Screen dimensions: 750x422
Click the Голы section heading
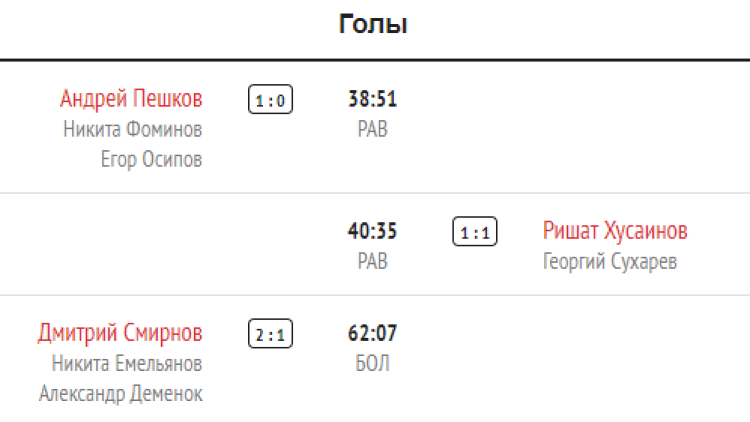click(x=373, y=25)
